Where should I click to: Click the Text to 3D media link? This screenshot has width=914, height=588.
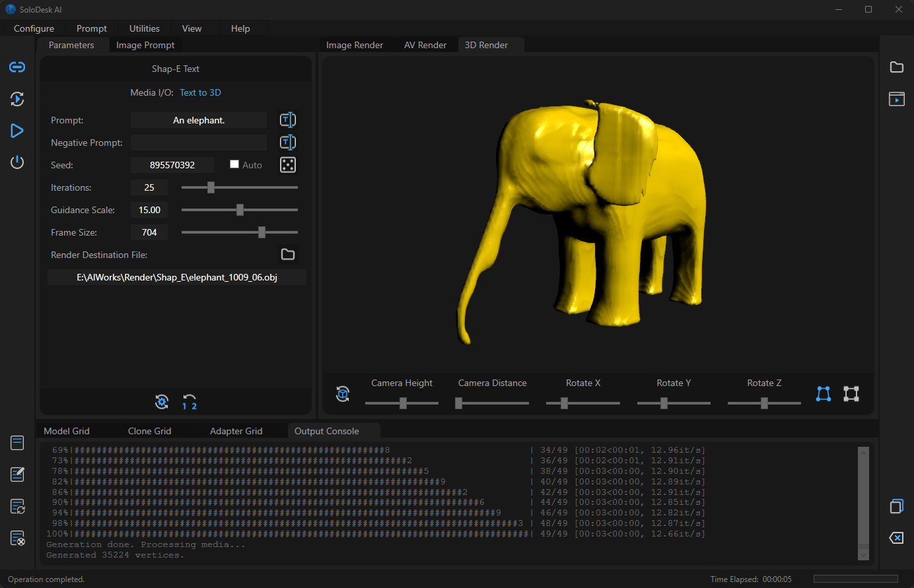[x=200, y=92]
